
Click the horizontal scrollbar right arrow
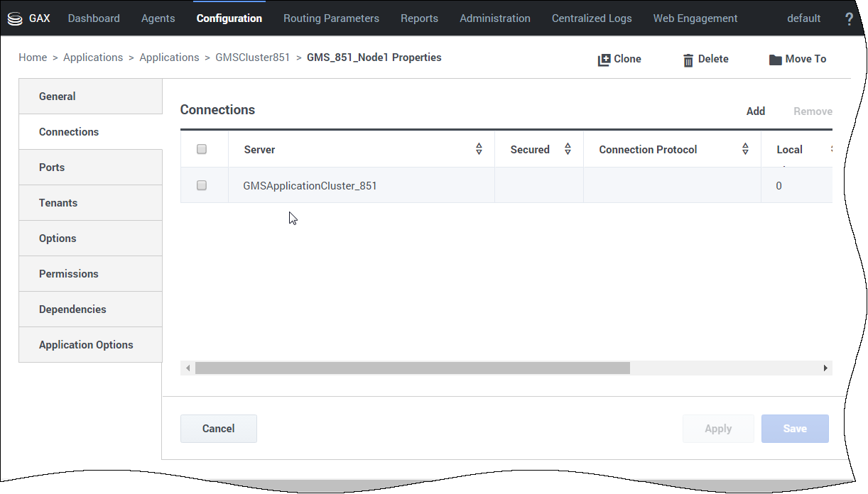click(825, 368)
